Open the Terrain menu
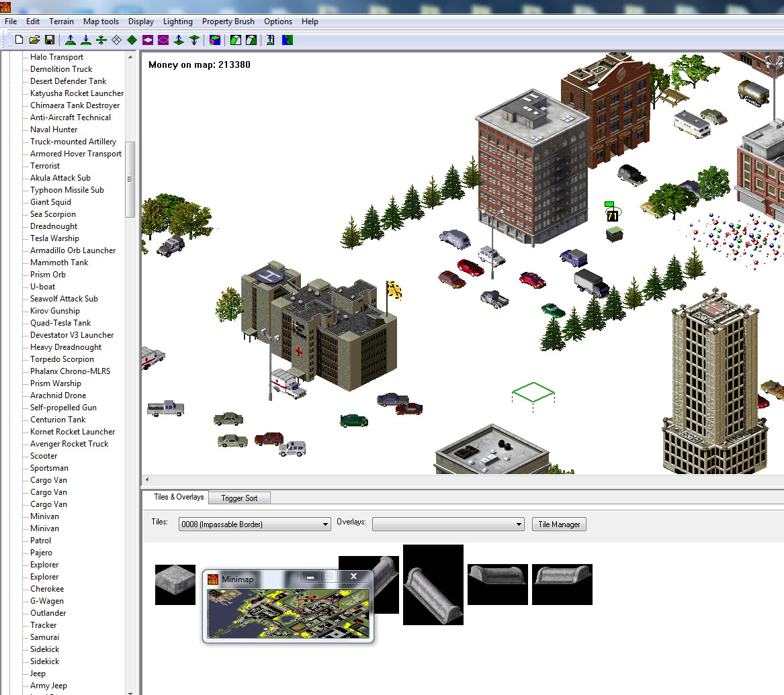This screenshot has height=695, width=784. tap(61, 21)
